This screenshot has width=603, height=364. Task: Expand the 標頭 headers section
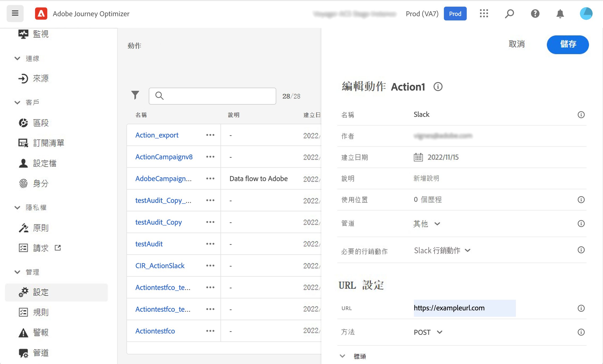[x=343, y=356]
